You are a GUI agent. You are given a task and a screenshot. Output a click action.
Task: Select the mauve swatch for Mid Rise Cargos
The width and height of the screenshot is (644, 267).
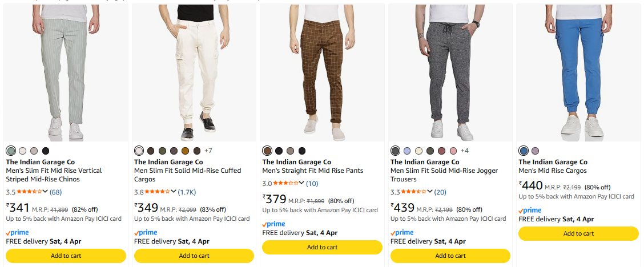[535, 151]
